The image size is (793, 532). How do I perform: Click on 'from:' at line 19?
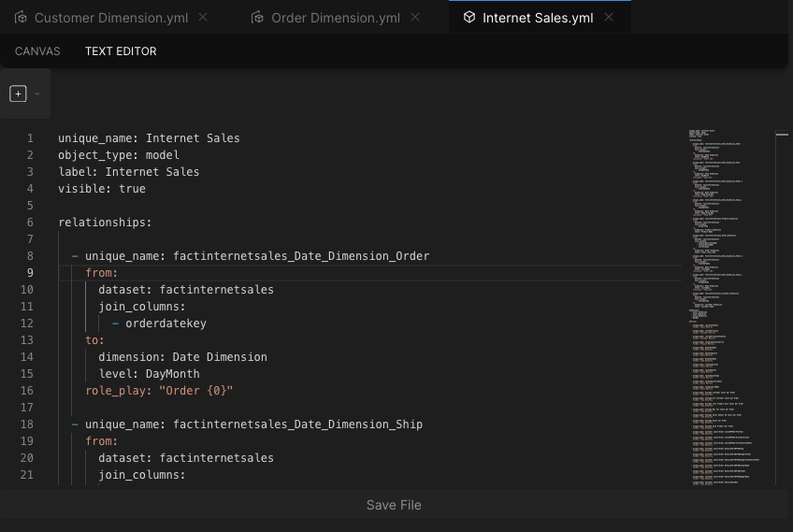pos(101,441)
